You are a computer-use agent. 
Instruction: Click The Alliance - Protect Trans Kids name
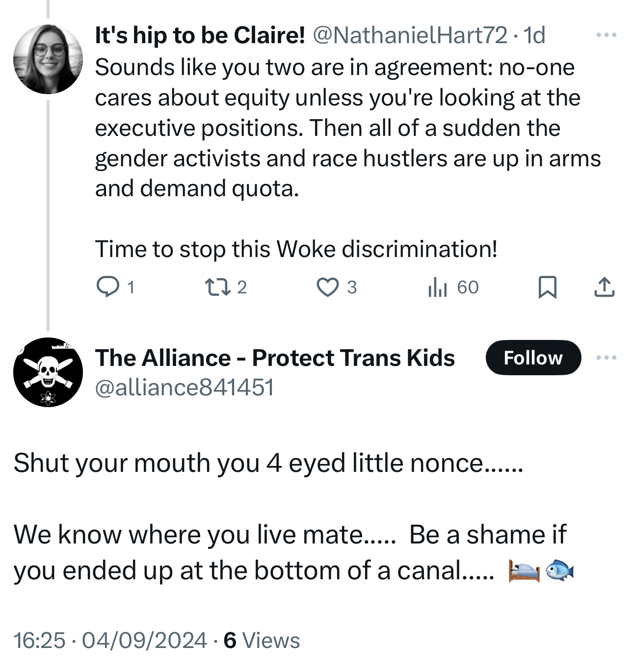click(275, 358)
